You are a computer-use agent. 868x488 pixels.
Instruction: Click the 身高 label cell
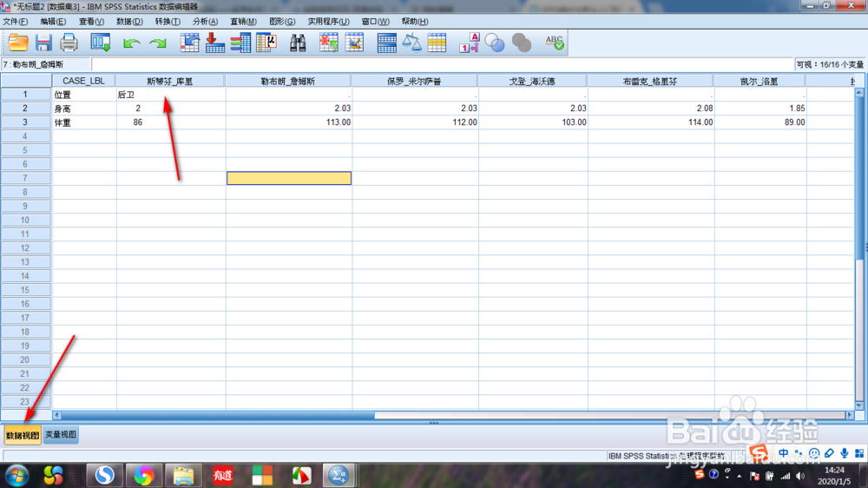tap(84, 109)
